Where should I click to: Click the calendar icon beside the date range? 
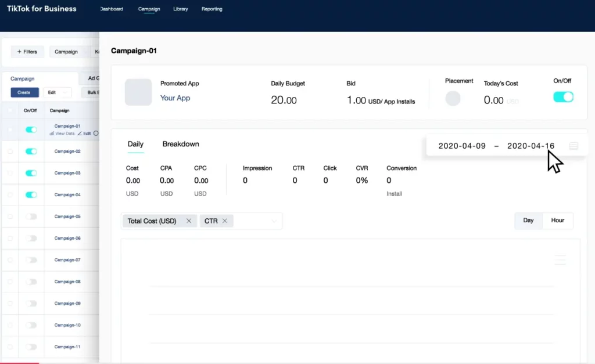[574, 146]
